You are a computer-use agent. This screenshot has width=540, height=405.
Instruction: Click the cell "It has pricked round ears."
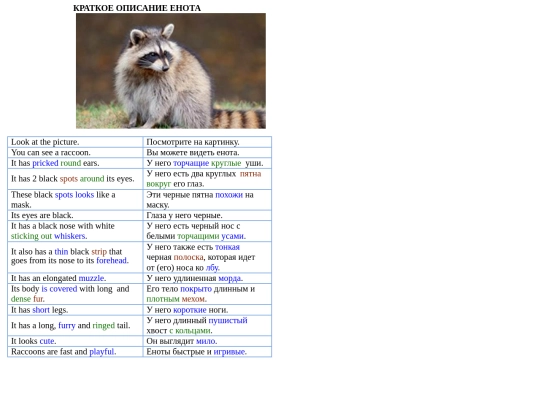(75, 163)
